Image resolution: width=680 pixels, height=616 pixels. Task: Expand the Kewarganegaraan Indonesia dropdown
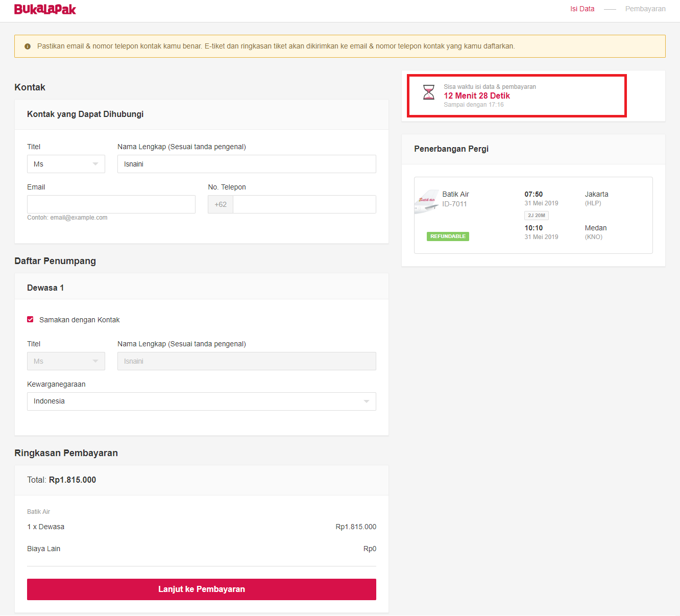click(x=202, y=401)
